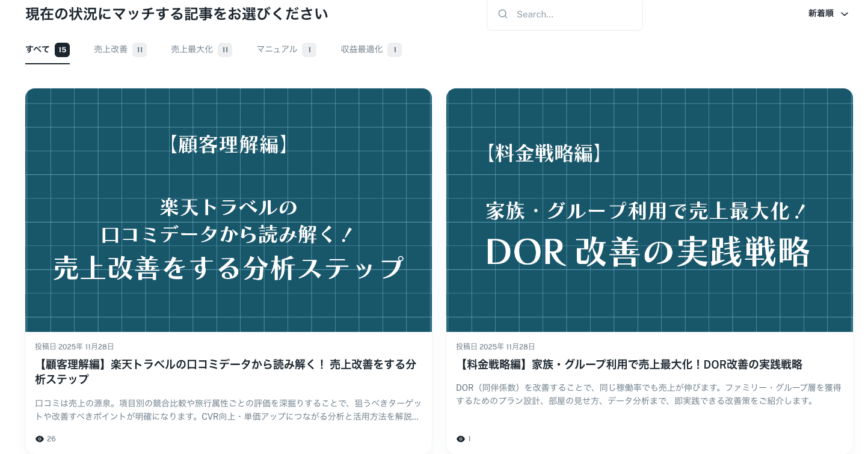The image size is (868, 454).
Task: Show articles under the 収益最適化 tab
Action: pyautogui.click(x=362, y=49)
